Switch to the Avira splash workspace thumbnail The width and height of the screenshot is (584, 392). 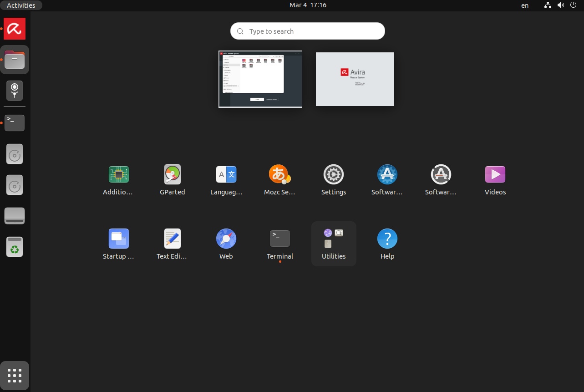tap(355, 79)
